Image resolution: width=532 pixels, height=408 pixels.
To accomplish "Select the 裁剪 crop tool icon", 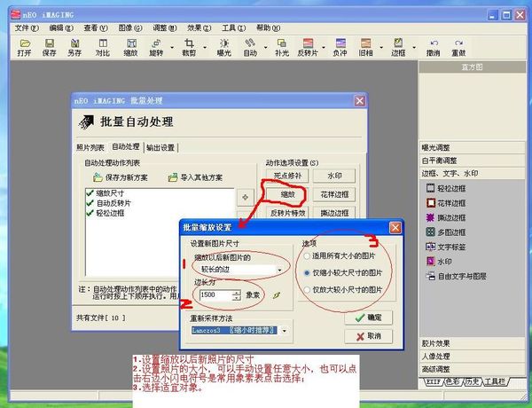I will (x=188, y=46).
